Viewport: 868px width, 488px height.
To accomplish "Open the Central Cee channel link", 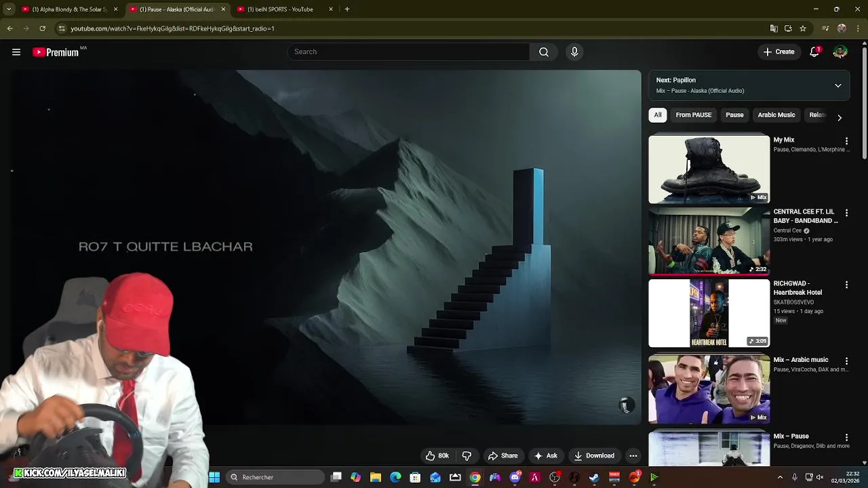I will click(x=787, y=230).
